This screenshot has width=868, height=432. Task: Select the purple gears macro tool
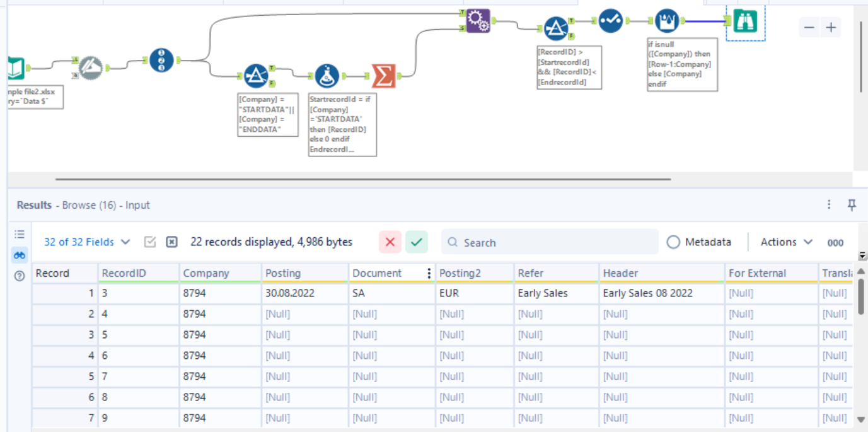coord(477,20)
